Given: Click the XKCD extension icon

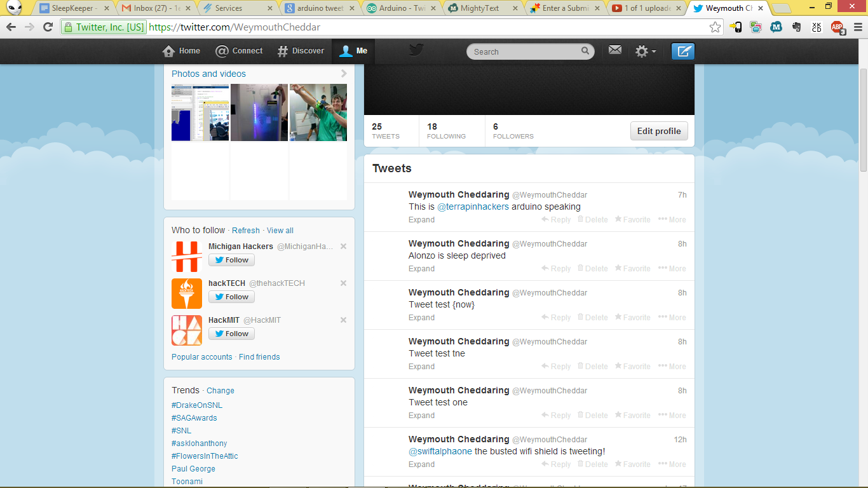Looking at the screenshot, I should tap(817, 27).
